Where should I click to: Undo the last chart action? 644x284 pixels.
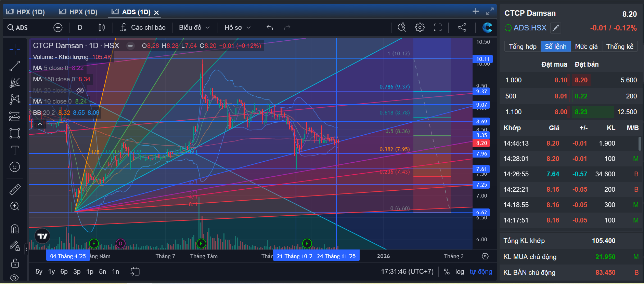tap(270, 27)
